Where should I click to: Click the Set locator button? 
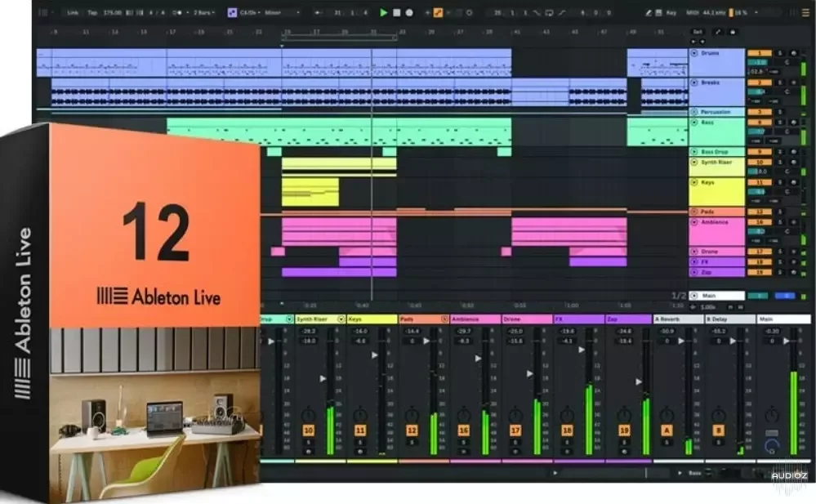[698, 32]
